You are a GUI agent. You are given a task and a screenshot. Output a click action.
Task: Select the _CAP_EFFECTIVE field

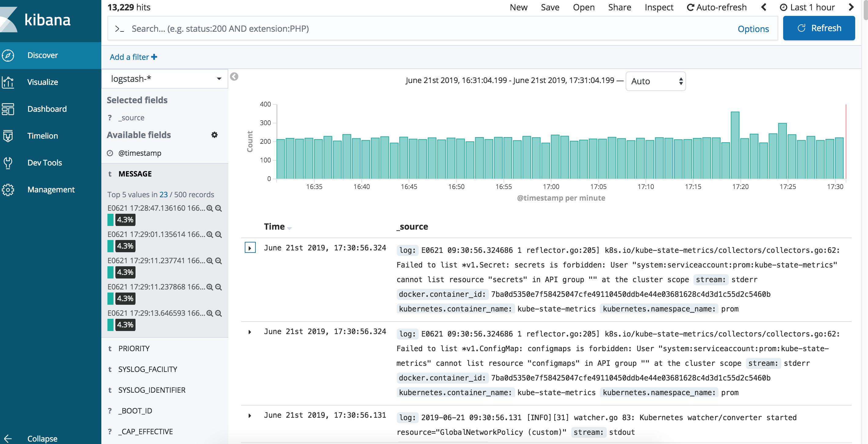146,431
